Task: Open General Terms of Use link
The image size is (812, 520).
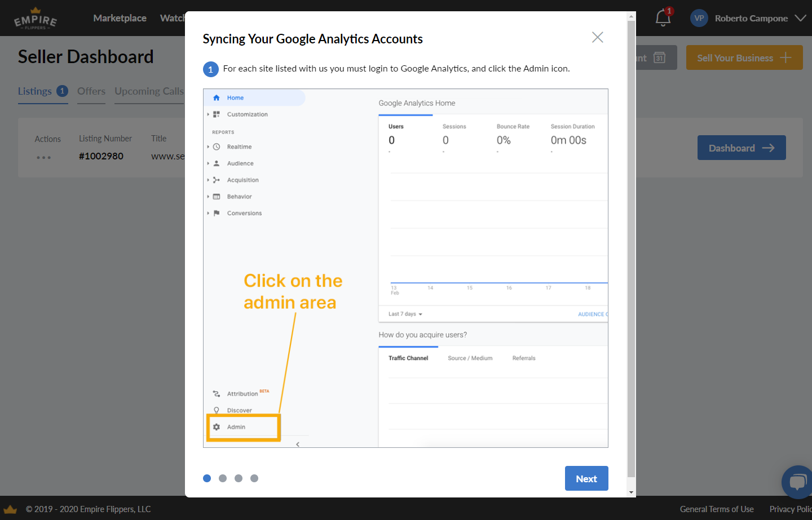Action: (717, 509)
